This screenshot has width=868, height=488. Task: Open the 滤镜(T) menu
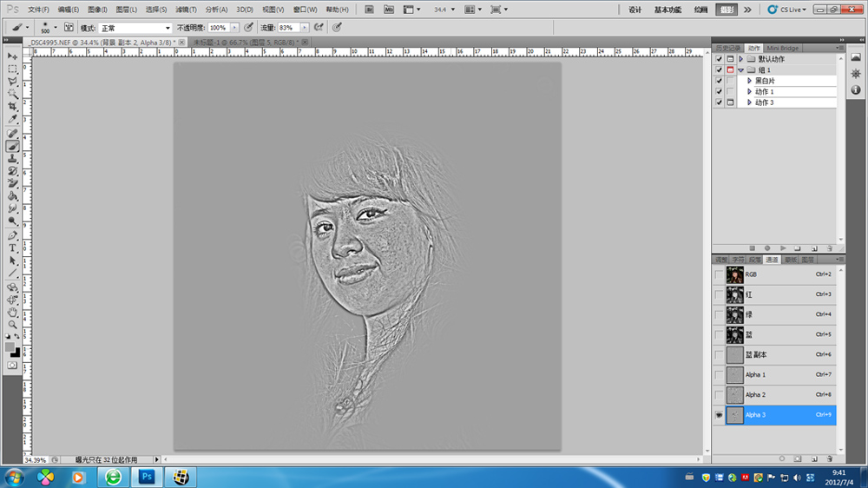coord(187,10)
